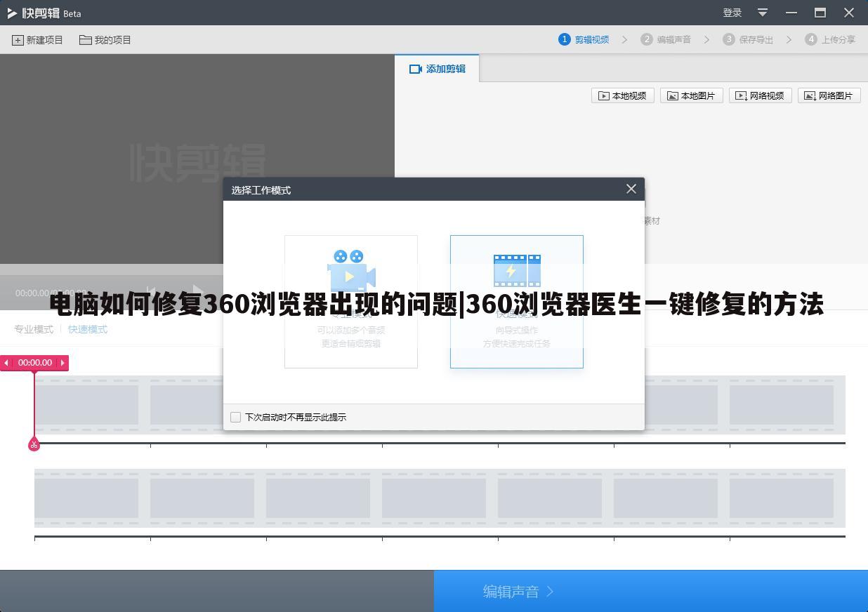868x612 pixels.
Task: Add a 本地图片 local picture
Action: tap(692, 95)
